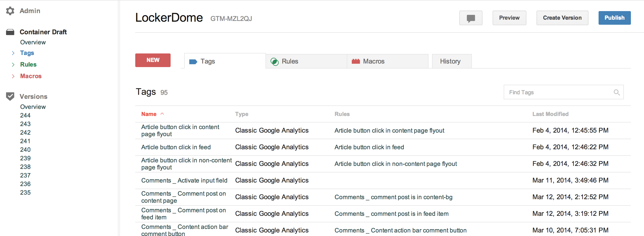This screenshot has width=644, height=236.
Task: Click the Preview button
Action: pos(509,18)
